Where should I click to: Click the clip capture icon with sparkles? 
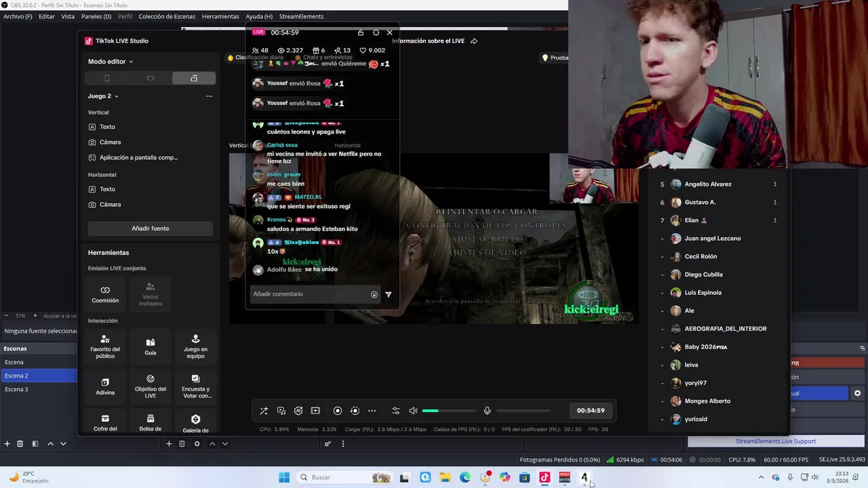[x=315, y=411]
